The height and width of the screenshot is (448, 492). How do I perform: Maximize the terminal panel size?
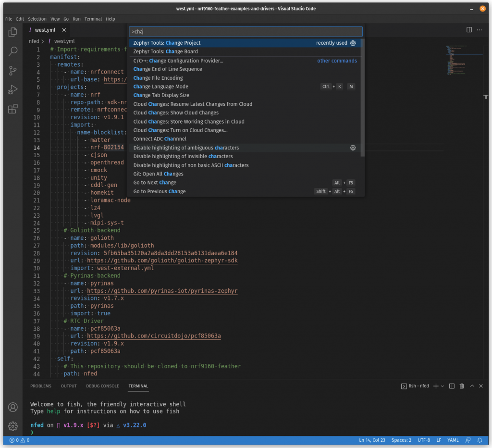point(472,386)
